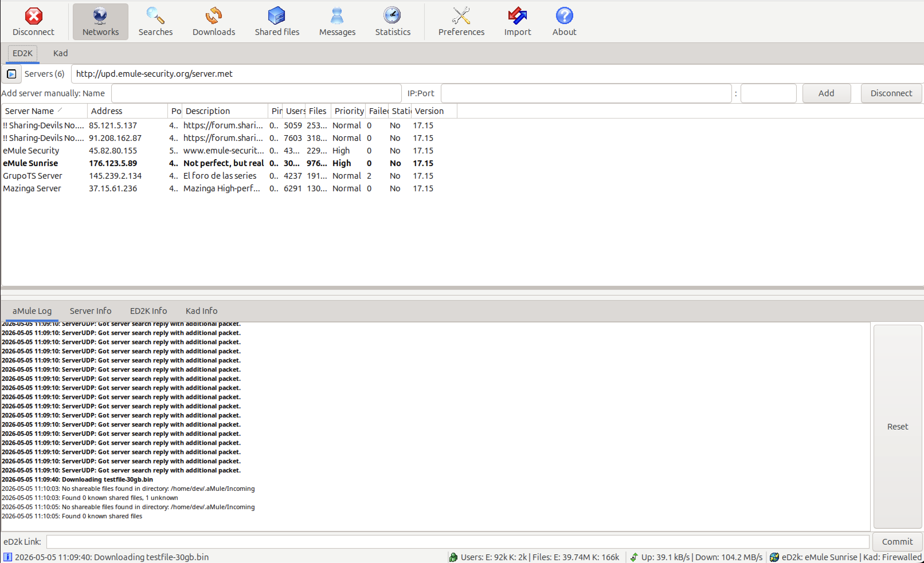Open the Searches magnifier icon
This screenshot has height=563, width=924.
(x=155, y=22)
